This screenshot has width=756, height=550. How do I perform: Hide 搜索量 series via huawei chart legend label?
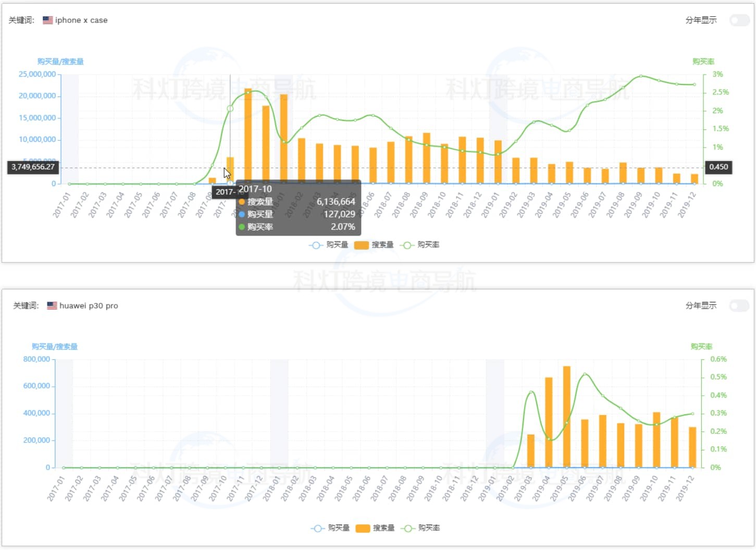[x=384, y=528]
